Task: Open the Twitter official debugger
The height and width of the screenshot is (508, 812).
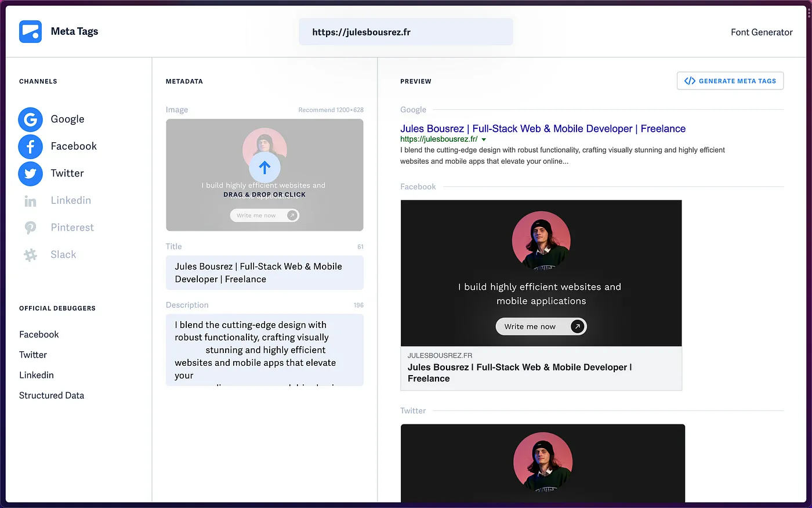Action: coord(33,355)
